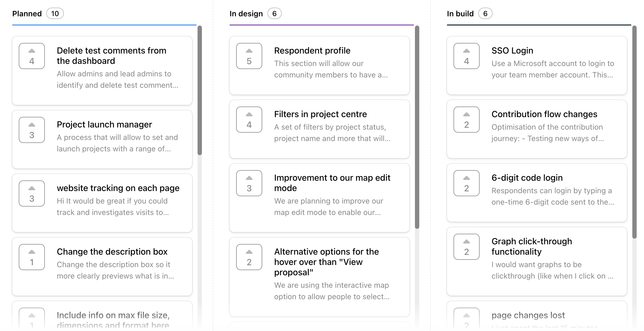Upvote 'Graph click-through functionality'
The height and width of the screenshot is (331, 644).
pos(467,247)
